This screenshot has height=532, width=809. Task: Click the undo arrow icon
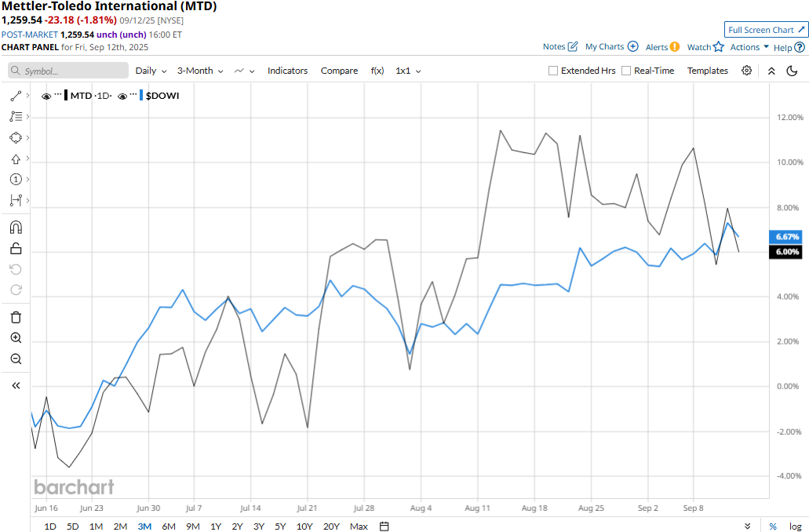16,269
